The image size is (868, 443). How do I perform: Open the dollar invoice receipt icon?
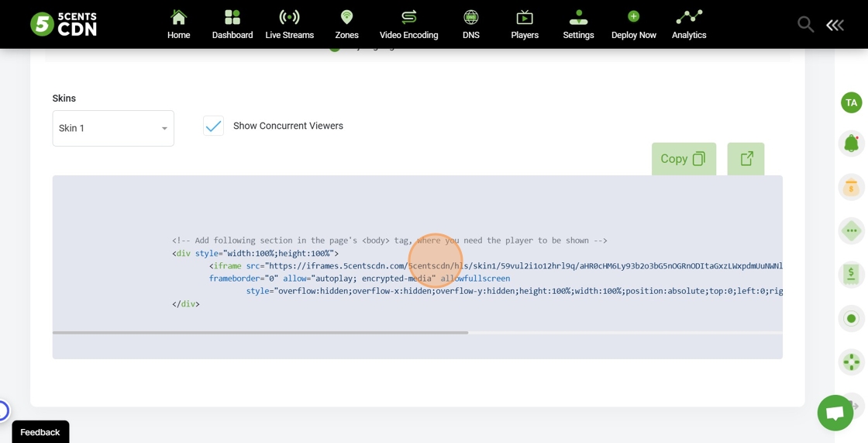tap(852, 275)
